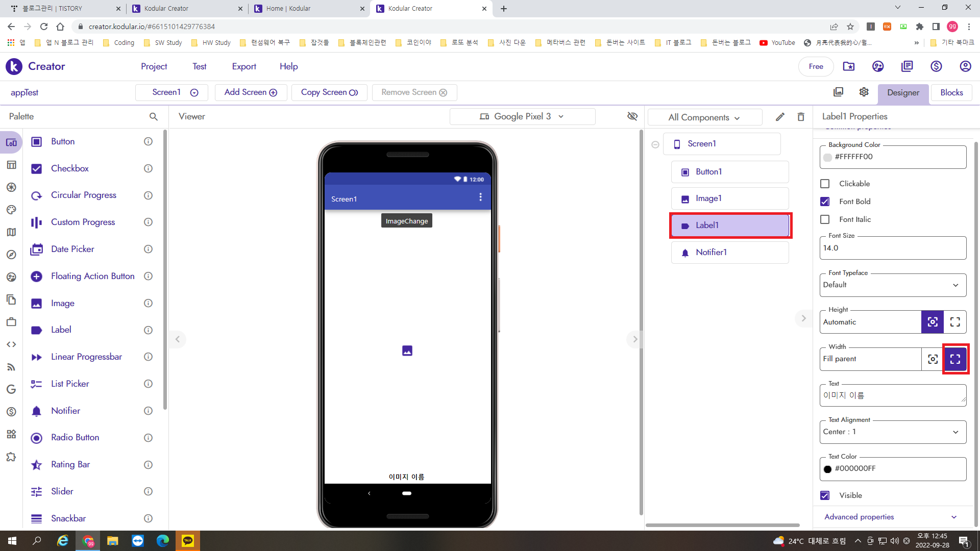This screenshot has width=980, height=551.
Task: Open Google Pixel 3 device dropdown
Action: 522,116
